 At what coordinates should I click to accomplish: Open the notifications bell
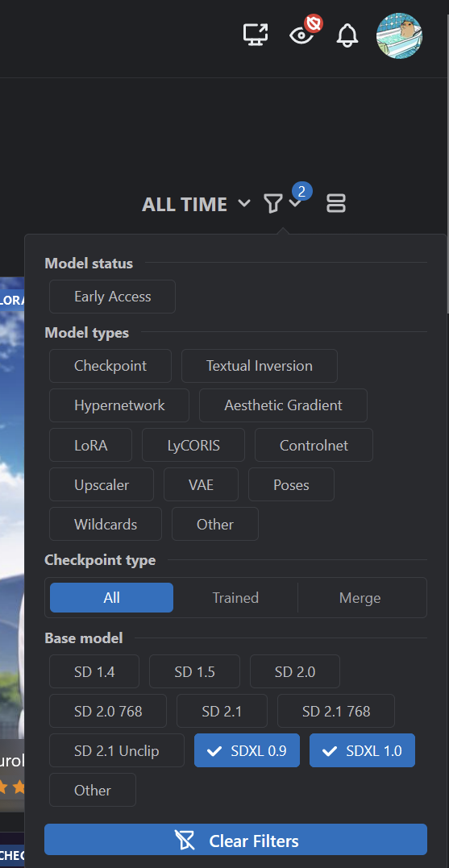[347, 35]
